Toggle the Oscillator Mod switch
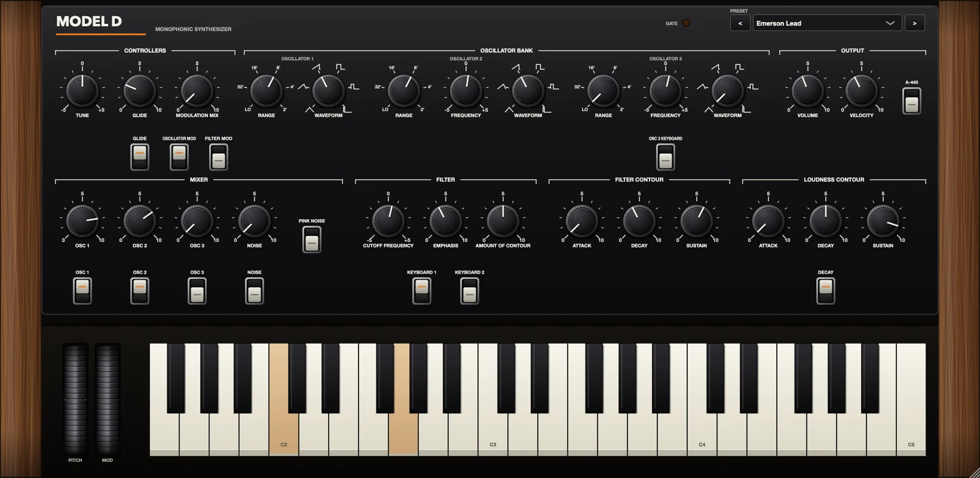This screenshot has width=980, height=478. coord(179,157)
